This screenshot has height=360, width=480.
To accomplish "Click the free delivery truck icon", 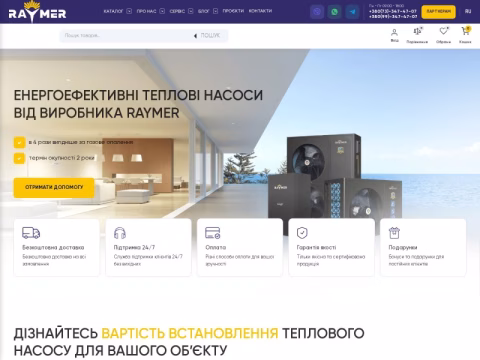I will click(31, 233).
